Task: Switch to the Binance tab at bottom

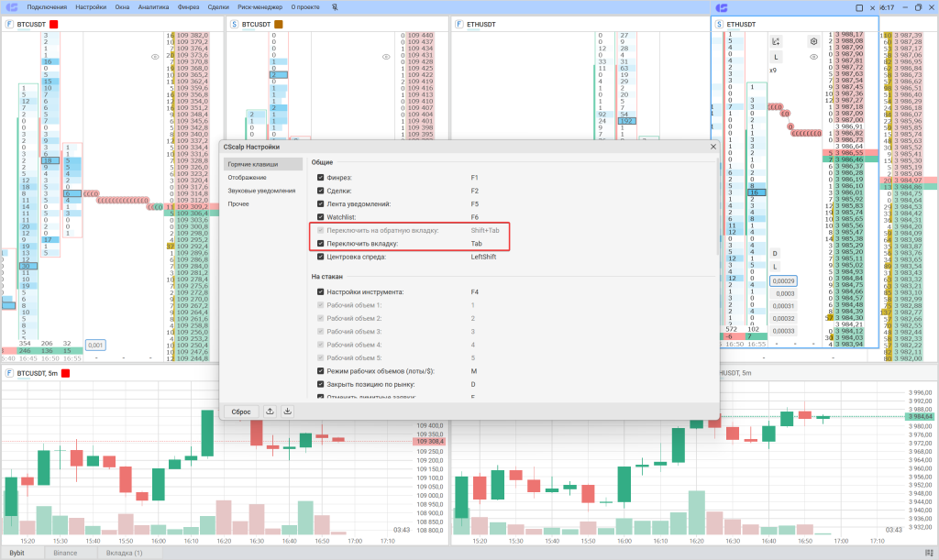Action: tap(65, 553)
